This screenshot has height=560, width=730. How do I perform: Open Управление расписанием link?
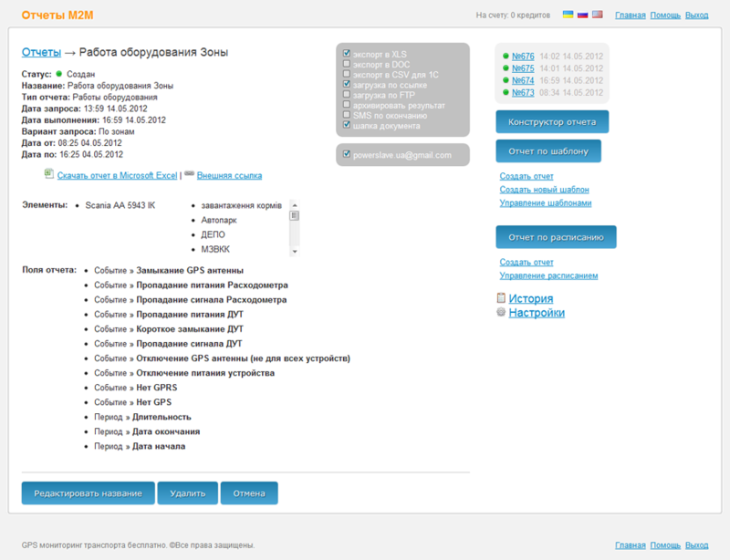point(549,275)
